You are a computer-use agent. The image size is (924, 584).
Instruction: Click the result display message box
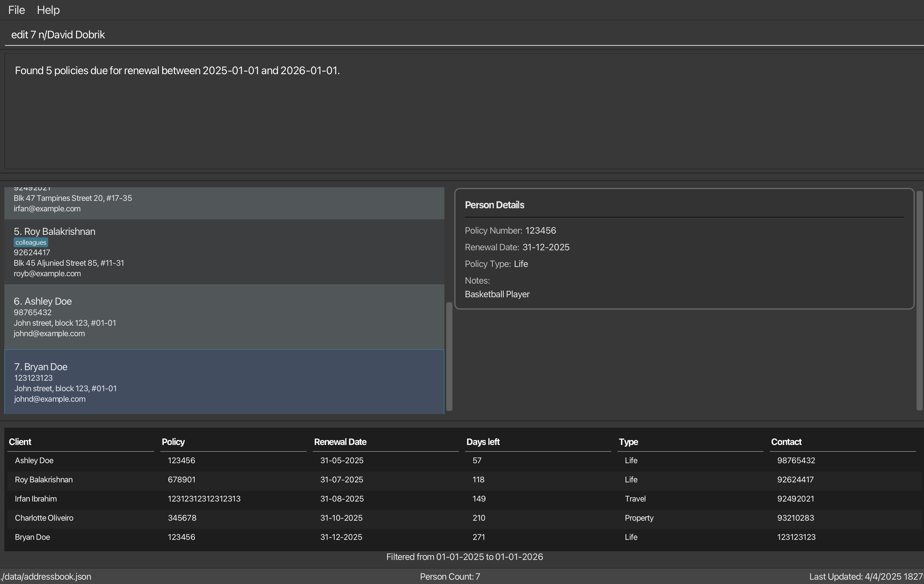460,111
